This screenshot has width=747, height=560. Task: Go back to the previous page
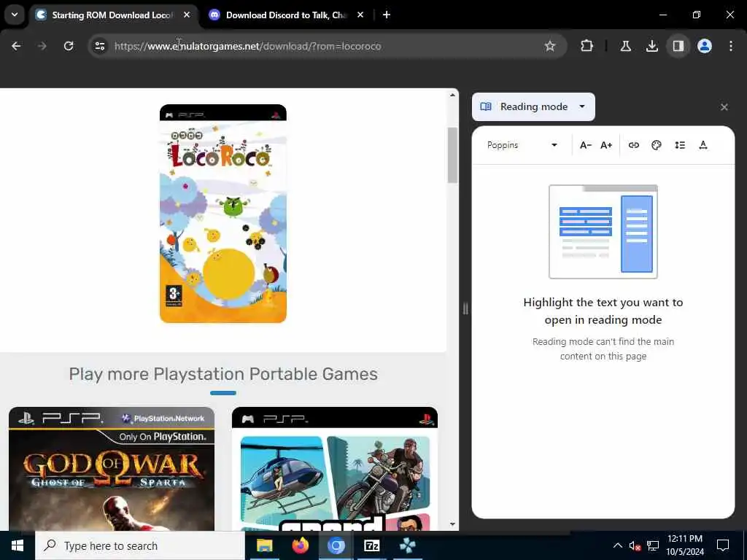(16, 46)
